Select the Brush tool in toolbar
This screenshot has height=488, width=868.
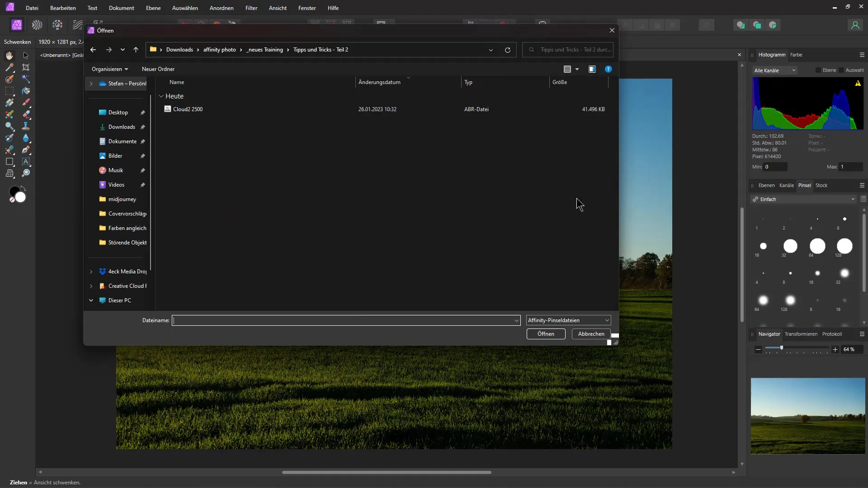coord(26,102)
